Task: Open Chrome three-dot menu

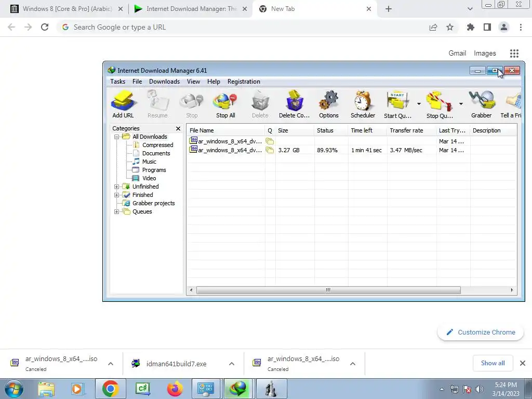Action: point(521,27)
